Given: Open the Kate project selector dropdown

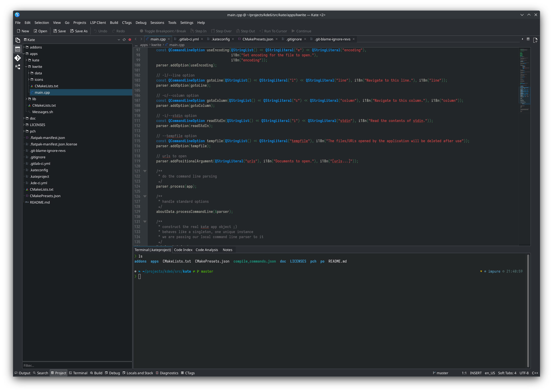Looking at the screenshot, I should tap(119, 40).
